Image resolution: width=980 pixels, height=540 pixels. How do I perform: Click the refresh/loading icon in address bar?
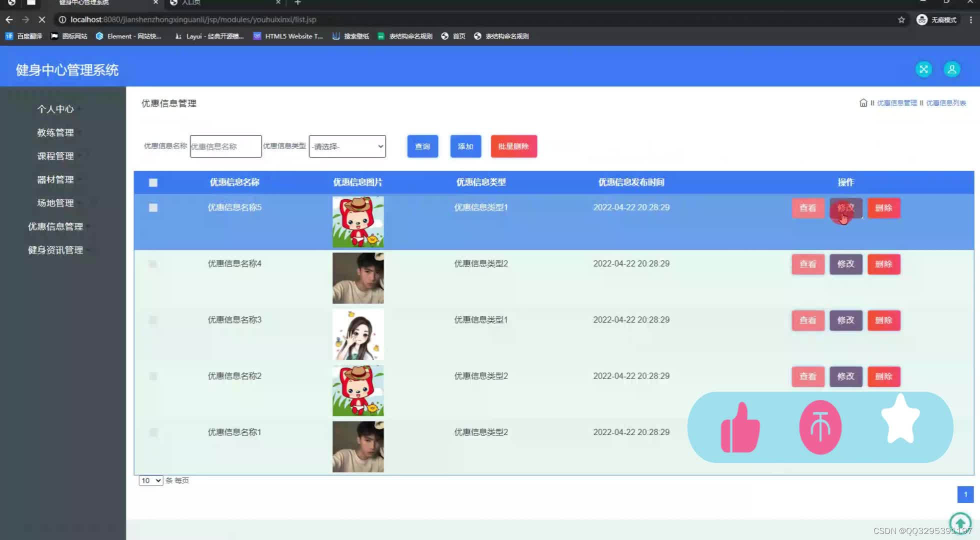point(42,19)
